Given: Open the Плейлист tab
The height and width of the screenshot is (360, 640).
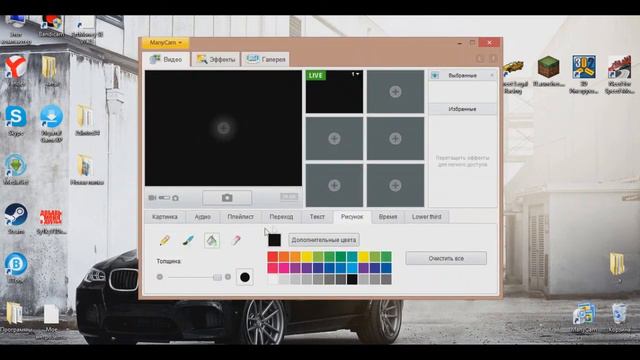Looking at the screenshot, I should point(240,217).
